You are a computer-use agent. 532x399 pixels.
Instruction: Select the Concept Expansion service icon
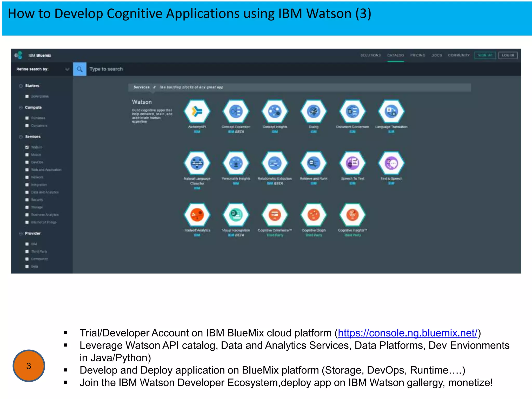click(236, 111)
